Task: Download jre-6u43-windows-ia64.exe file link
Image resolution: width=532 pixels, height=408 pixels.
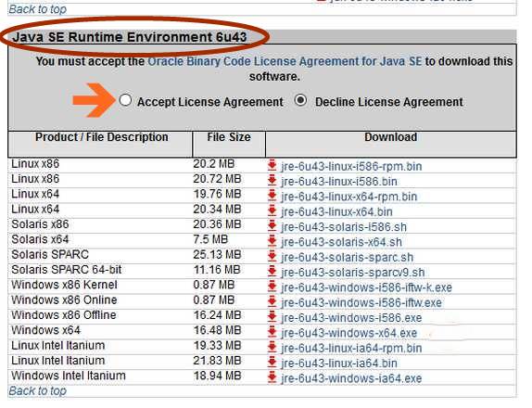Action: [351, 378]
